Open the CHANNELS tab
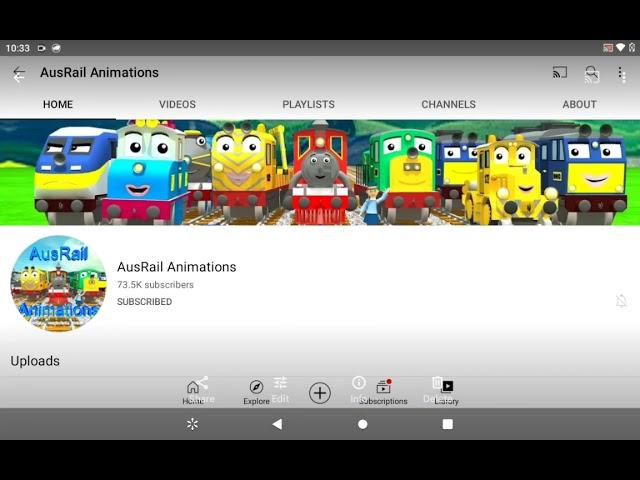The image size is (640, 480). pos(449,104)
